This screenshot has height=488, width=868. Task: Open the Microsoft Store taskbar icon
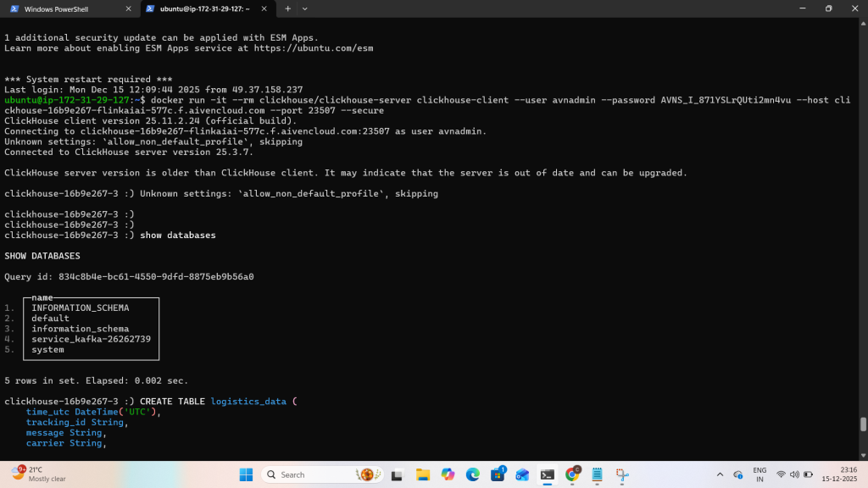pos(498,474)
